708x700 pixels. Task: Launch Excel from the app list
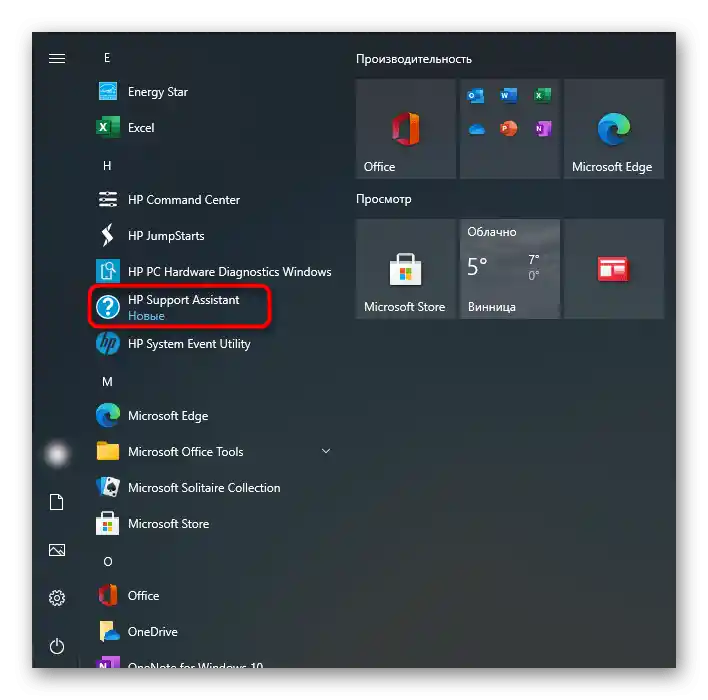click(108, 127)
